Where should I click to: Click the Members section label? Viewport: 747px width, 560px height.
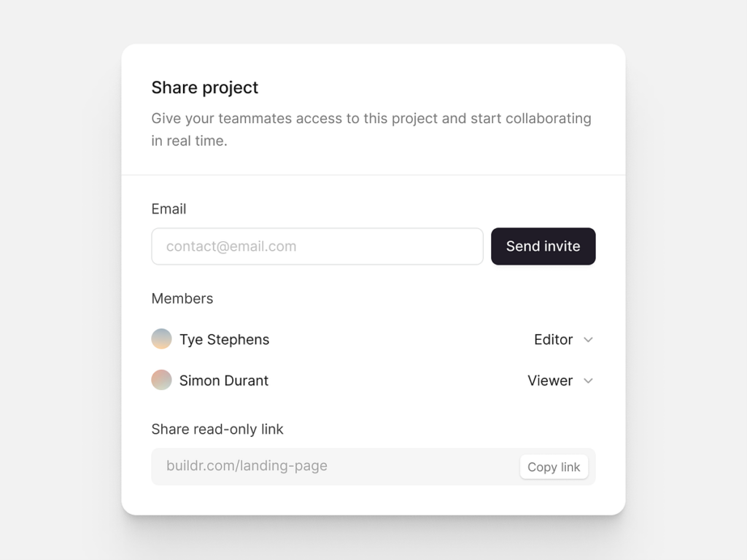point(182,299)
